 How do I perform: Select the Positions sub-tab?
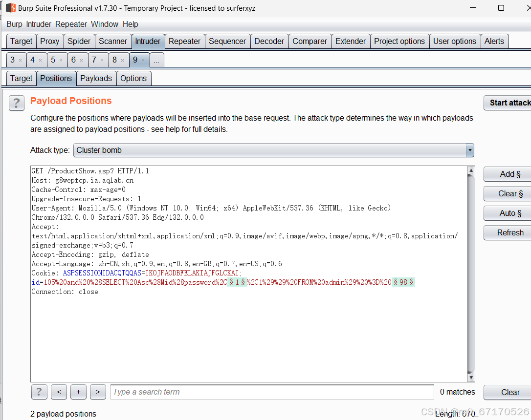pos(56,79)
